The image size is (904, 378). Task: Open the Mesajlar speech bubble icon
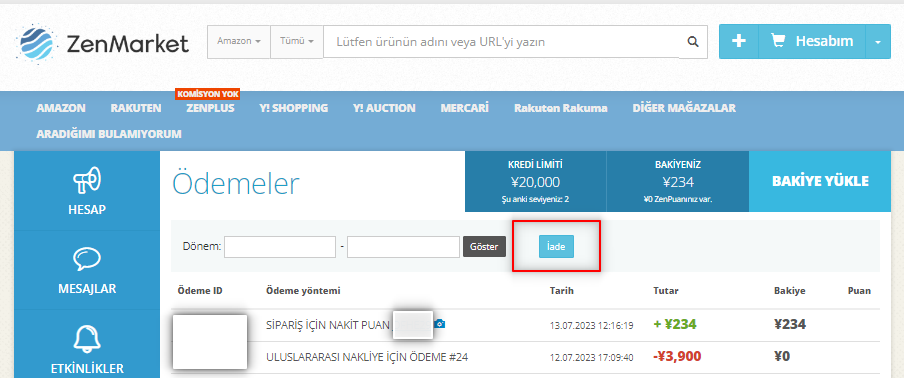87,259
